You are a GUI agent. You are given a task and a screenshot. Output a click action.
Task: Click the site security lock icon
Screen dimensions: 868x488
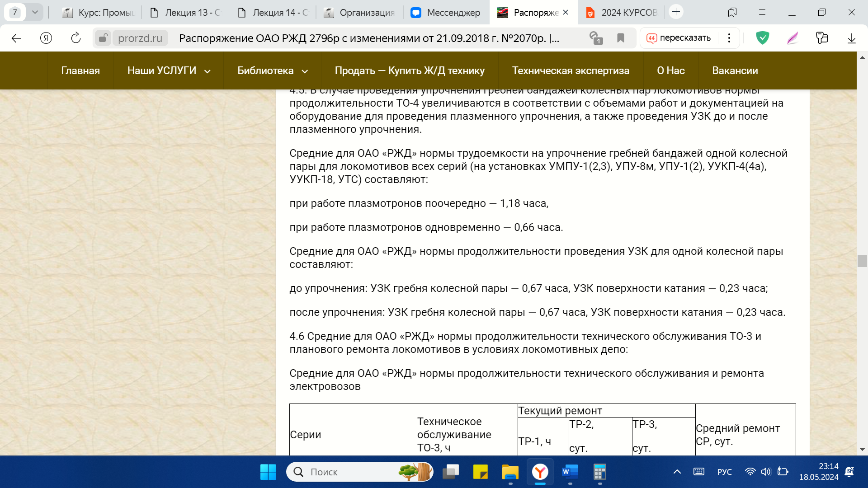coord(103,38)
